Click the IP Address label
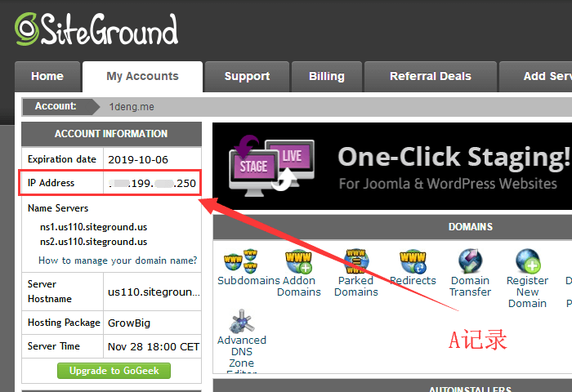Image resolution: width=572 pixels, height=392 pixels. coord(51,183)
